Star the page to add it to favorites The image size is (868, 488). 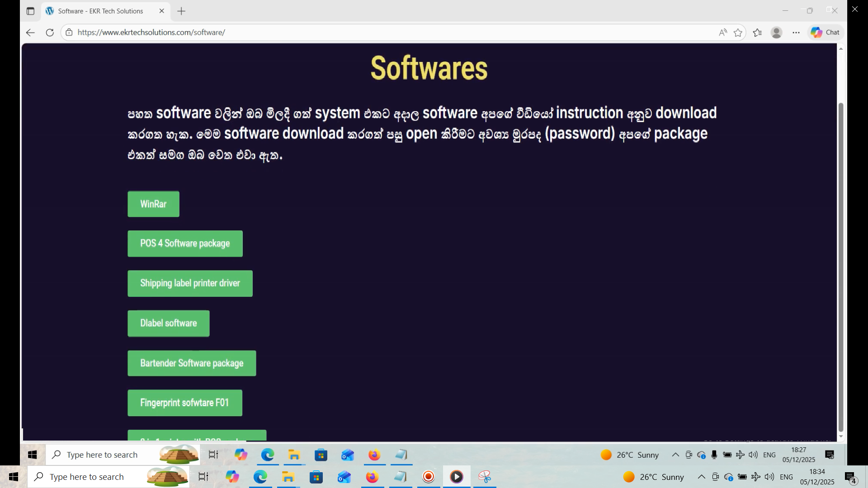[x=739, y=32]
